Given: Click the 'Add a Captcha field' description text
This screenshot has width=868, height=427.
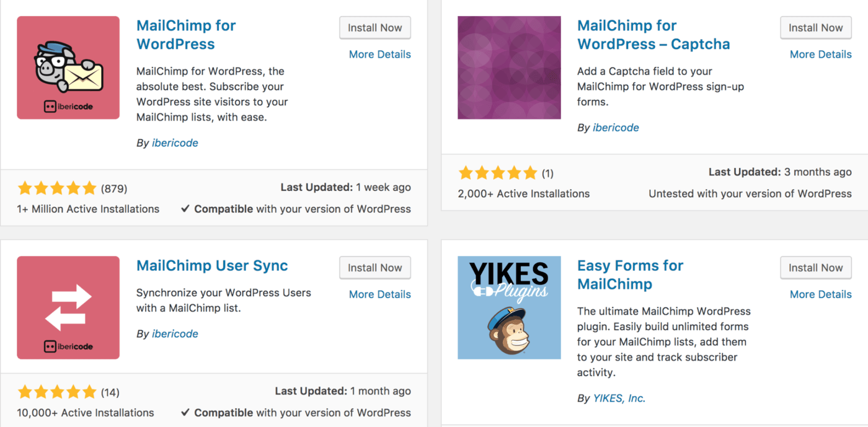Looking at the screenshot, I should [x=660, y=87].
